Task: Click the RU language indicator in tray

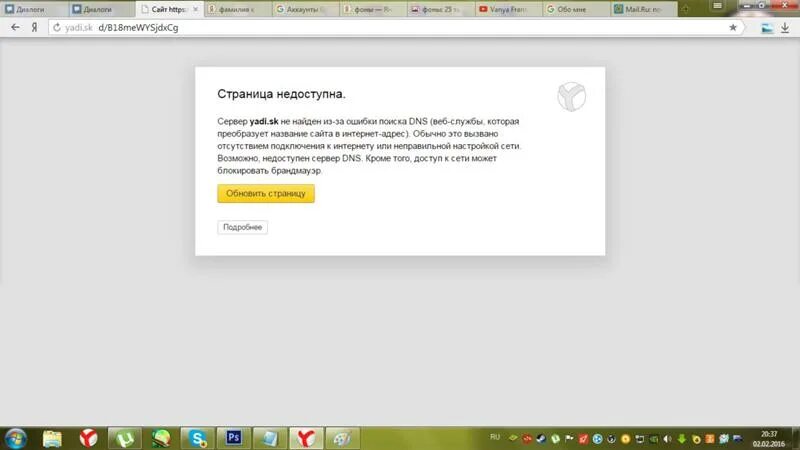Action: point(495,437)
